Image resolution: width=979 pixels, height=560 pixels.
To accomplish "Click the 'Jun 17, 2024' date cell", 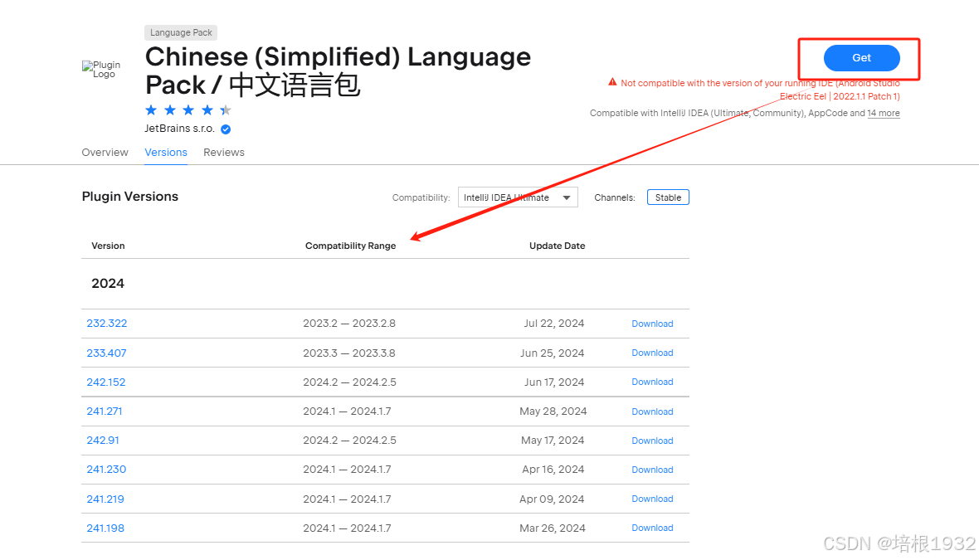I will click(554, 382).
